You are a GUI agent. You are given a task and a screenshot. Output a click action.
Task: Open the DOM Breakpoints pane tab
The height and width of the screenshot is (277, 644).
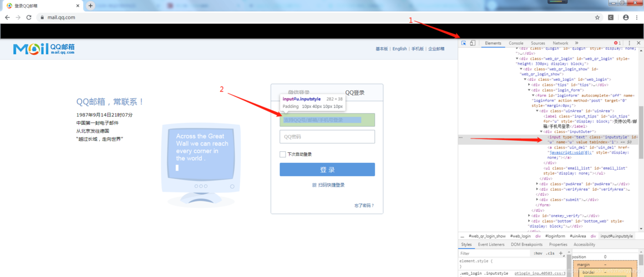(526, 244)
